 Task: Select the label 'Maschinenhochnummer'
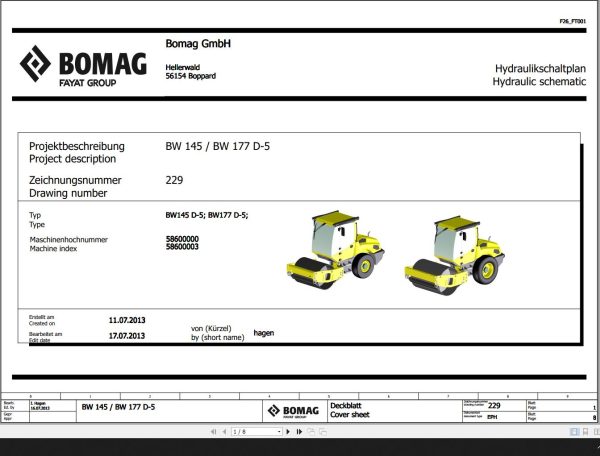click(x=69, y=239)
